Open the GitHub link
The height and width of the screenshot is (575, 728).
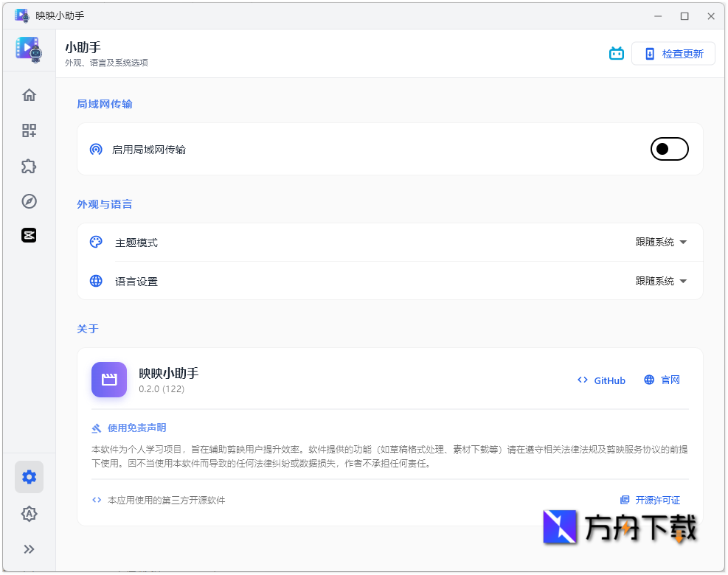pos(601,380)
